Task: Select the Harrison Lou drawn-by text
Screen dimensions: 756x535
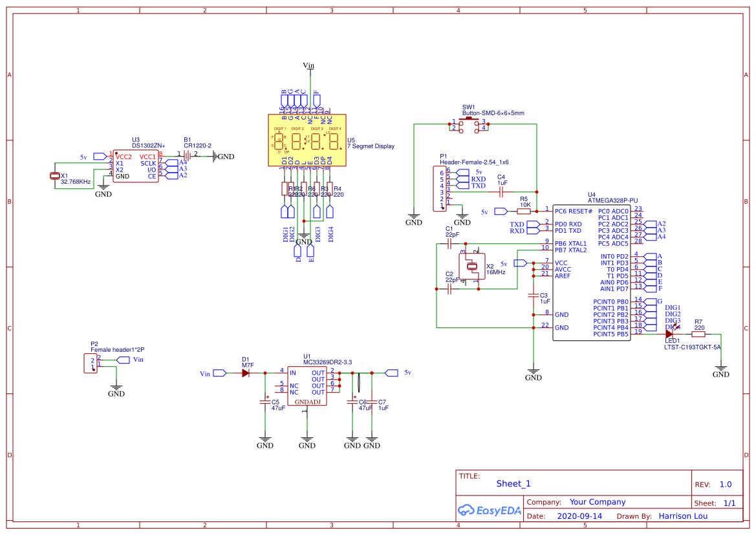Action: click(x=683, y=516)
